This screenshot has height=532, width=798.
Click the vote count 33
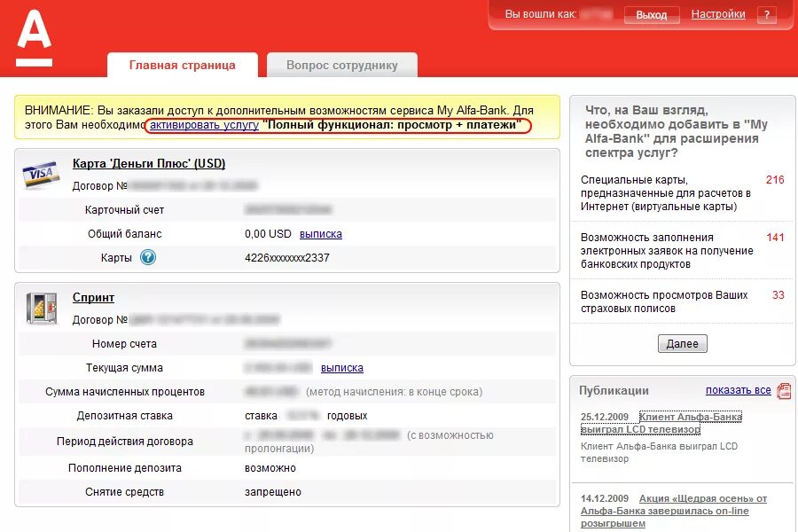[778, 294]
